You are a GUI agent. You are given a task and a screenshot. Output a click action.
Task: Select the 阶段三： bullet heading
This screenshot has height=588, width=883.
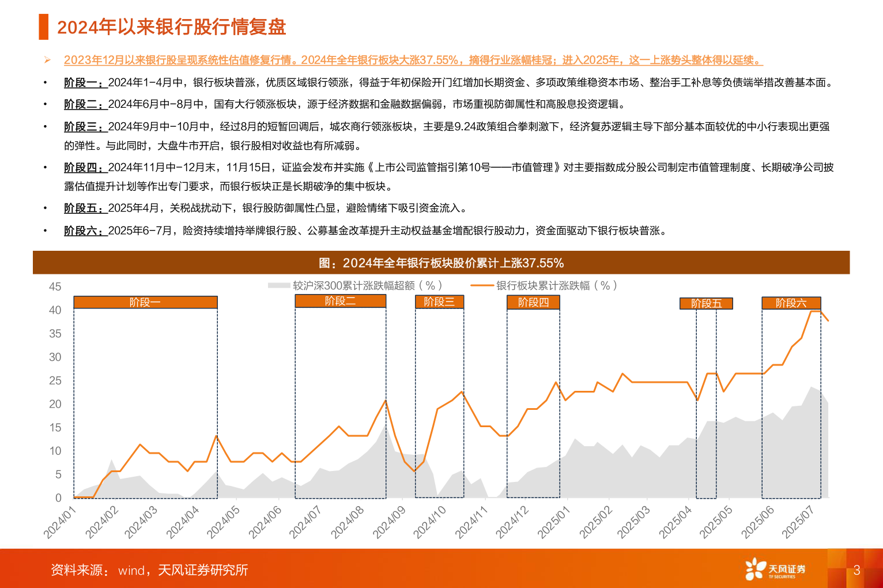point(85,126)
